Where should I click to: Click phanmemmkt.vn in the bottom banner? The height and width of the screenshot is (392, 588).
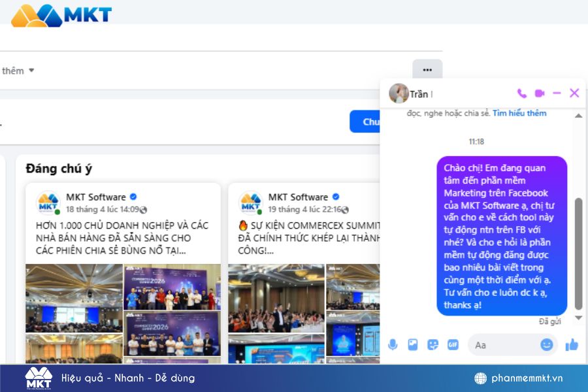tap(527, 378)
